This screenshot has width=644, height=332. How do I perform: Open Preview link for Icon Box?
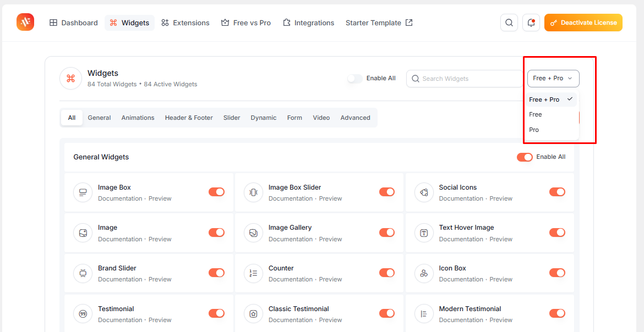tap(501, 279)
